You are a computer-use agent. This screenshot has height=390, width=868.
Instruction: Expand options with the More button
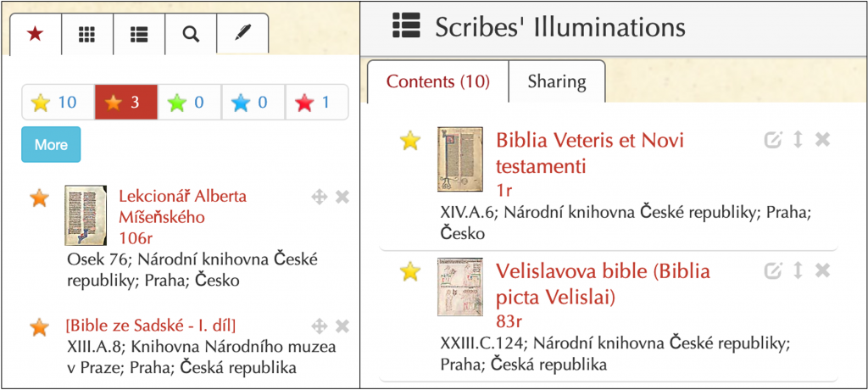51,144
